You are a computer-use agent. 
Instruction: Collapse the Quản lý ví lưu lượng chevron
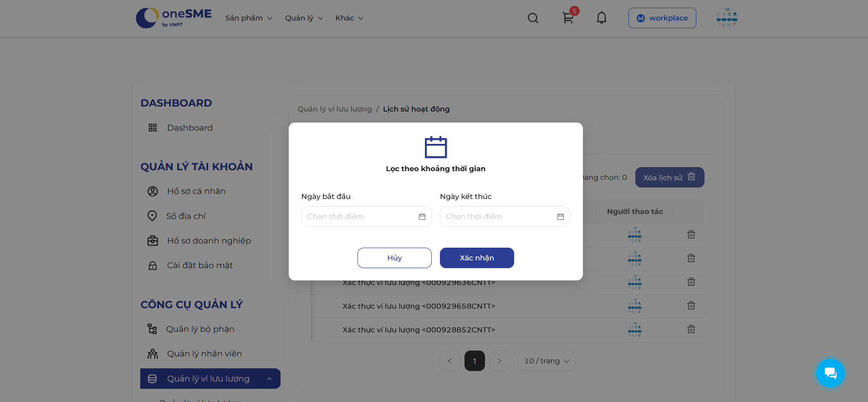pos(269,379)
